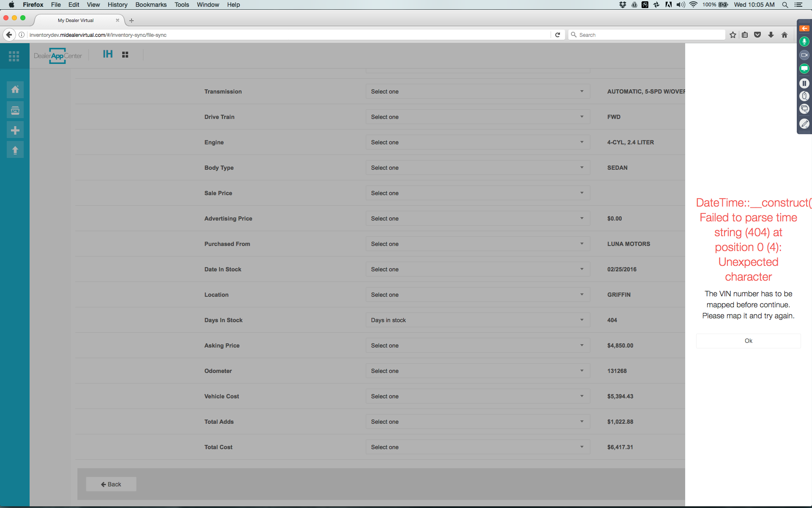Screen dimensions: 812x508
Task: Click the 131268 odometer value
Action: tap(617, 371)
